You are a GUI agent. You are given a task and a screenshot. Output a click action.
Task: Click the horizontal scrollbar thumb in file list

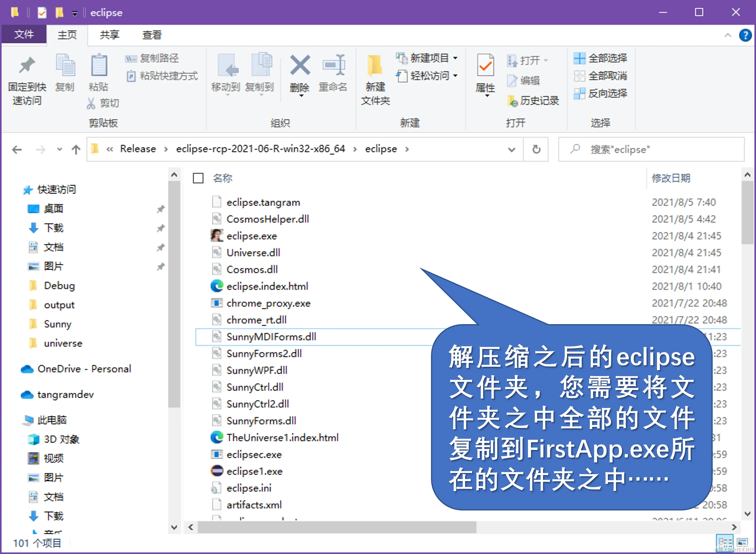[x=336, y=527]
